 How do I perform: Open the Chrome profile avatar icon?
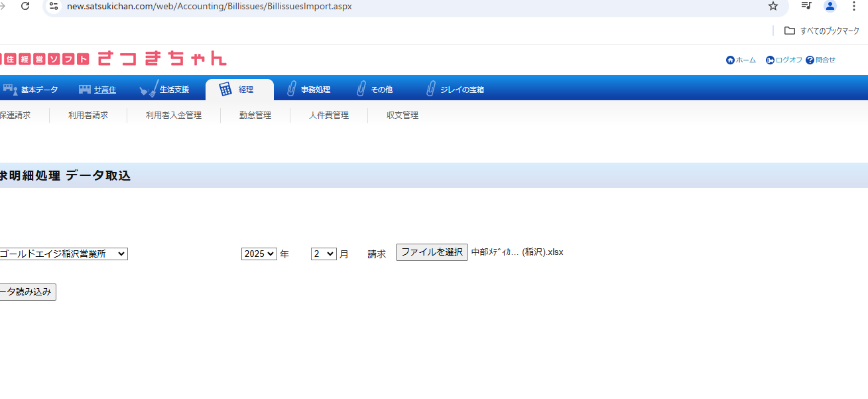[x=830, y=6]
